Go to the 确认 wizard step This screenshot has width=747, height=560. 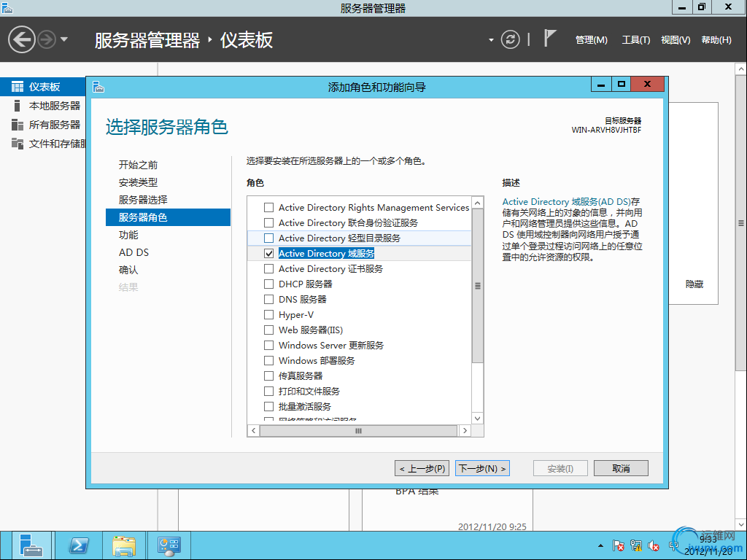point(128,270)
